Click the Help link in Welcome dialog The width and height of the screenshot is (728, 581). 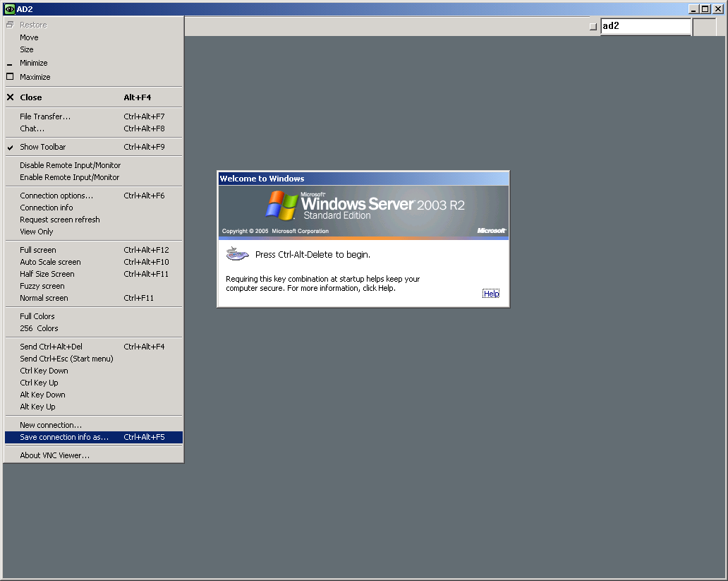click(x=491, y=294)
